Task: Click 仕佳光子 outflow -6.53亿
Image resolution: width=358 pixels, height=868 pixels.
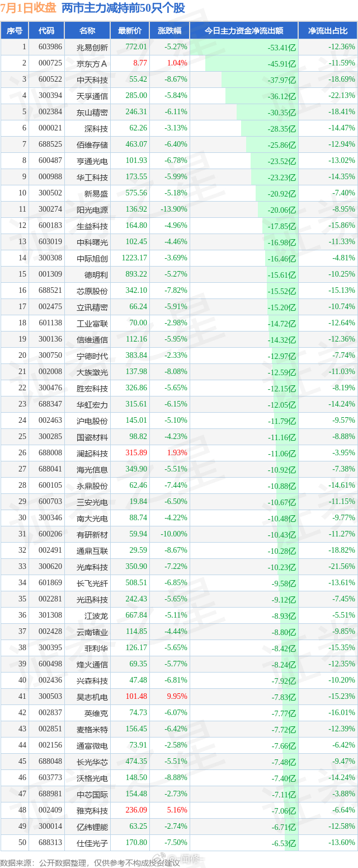Action: pos(284,843)
